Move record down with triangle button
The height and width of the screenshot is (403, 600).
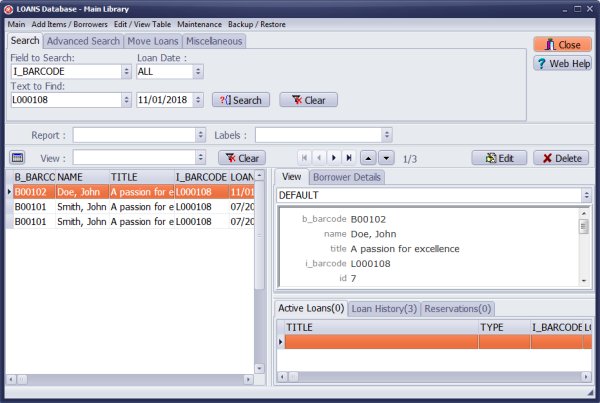point(386,158)
